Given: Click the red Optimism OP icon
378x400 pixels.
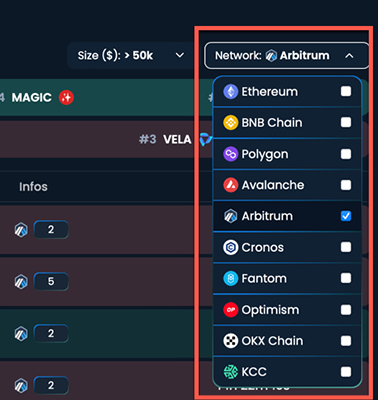Looking at the screenshot, I should pyautogui.click(x=230, y=310).
